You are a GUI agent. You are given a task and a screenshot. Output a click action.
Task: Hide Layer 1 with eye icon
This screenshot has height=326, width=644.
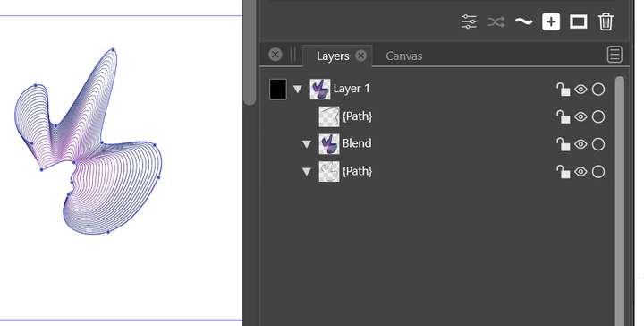(x=580, y=89)
